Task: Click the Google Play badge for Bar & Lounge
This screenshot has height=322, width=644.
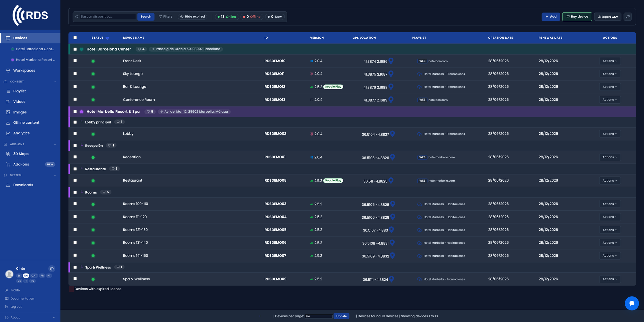Action: (333, 87)
